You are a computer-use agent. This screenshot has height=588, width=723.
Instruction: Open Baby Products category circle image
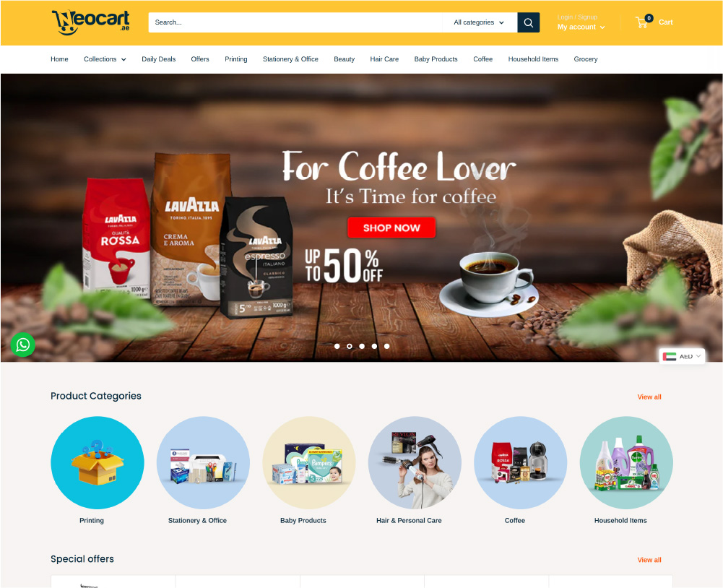(x=309, y=462)
